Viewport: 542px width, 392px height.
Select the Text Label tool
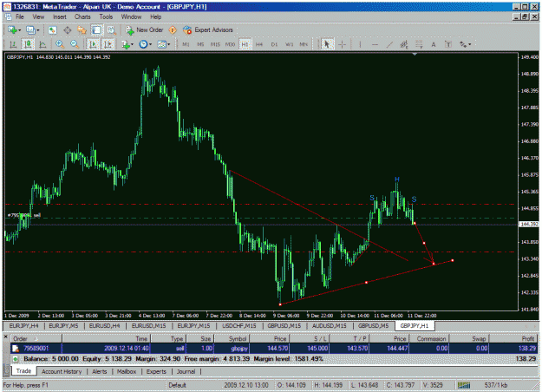tap(448, 44)
